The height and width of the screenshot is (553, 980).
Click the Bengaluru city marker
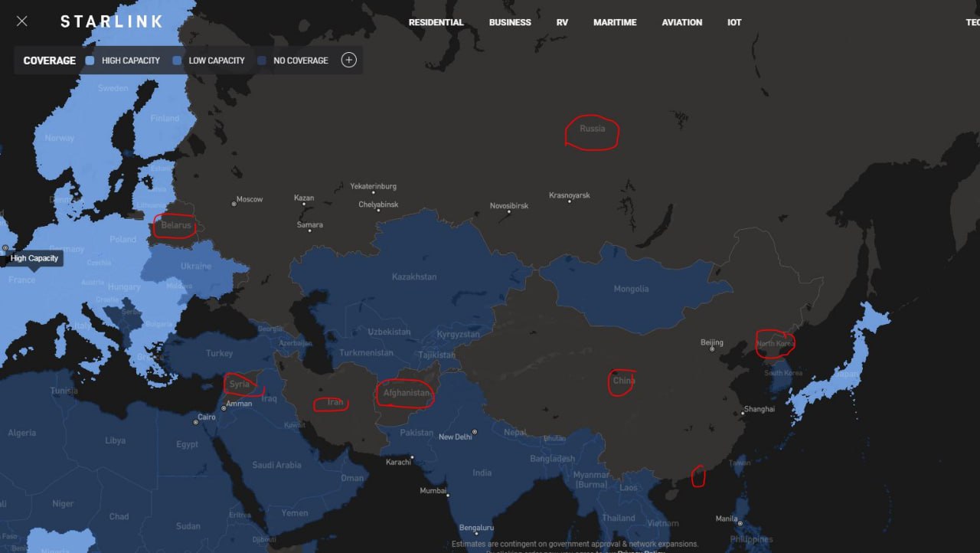coord(476,533)
